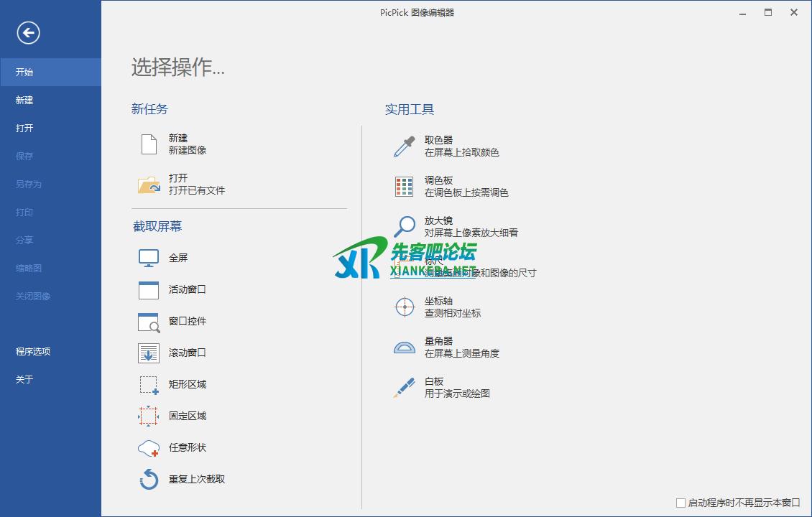The image size is (812, 517).
Task: Open the color palette tool
Action: (x=405, y=187)
